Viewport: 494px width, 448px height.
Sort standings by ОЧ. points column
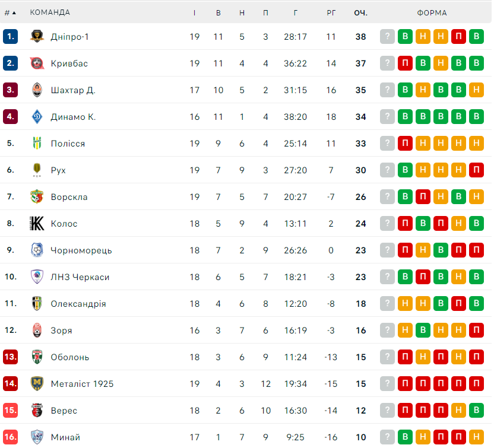pos(360,12)
